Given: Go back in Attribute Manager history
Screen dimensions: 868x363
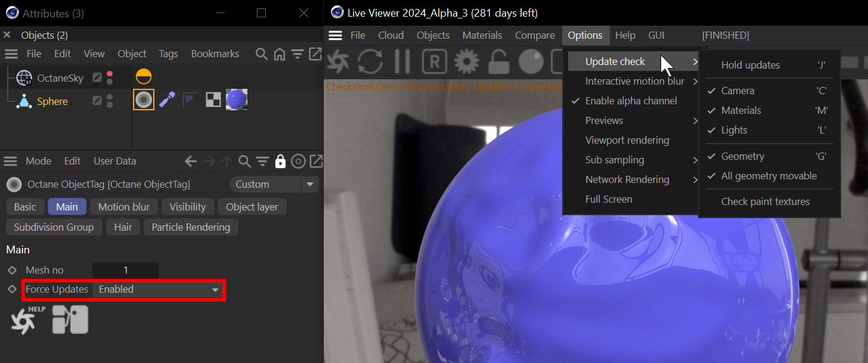Looking at the screenshot, I should (x=191, y=161).
